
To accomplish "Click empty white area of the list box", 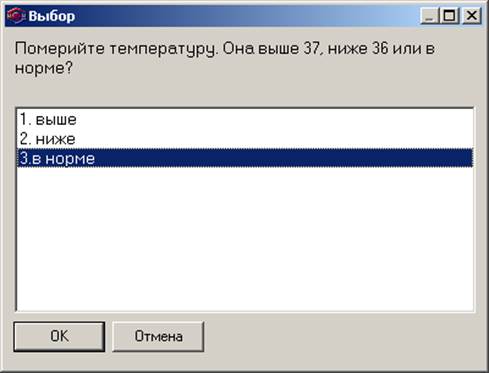I will pyautogui.click(x=245, y=238).
